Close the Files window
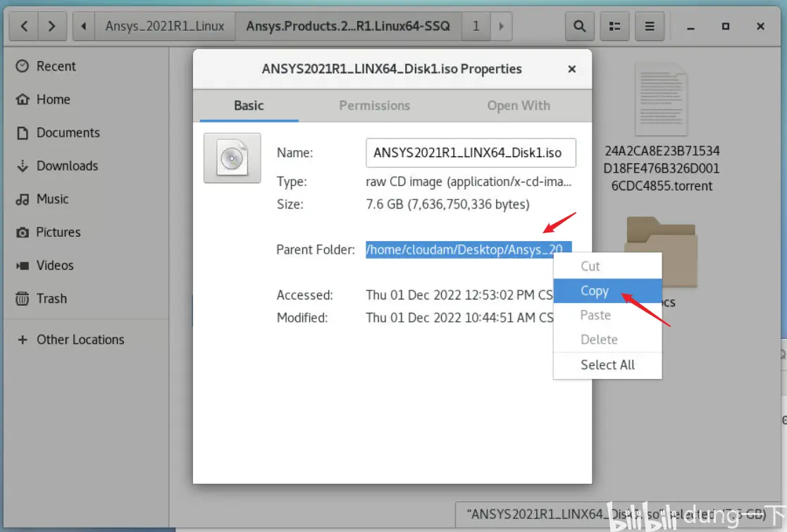The height and width of the screenshot is (532, 787). pyautogui.click(x=760, y=26)
